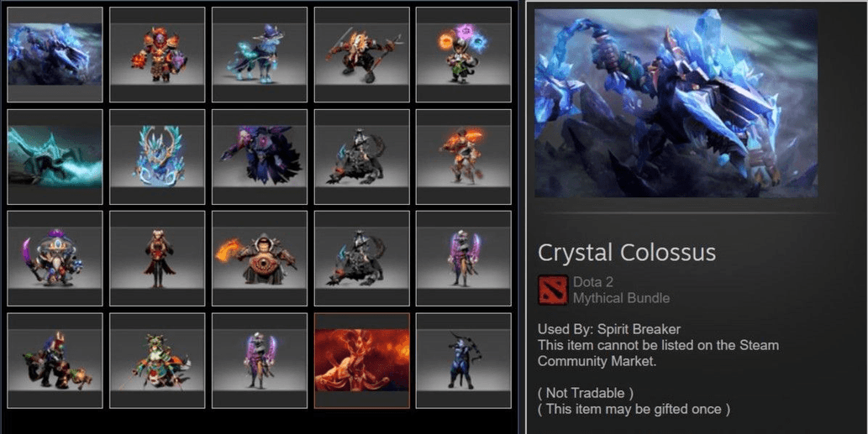The width and height of the screenshot is (868, 434).
Task: Open the green samurai with fan item
Action: [x=157, y=360]
